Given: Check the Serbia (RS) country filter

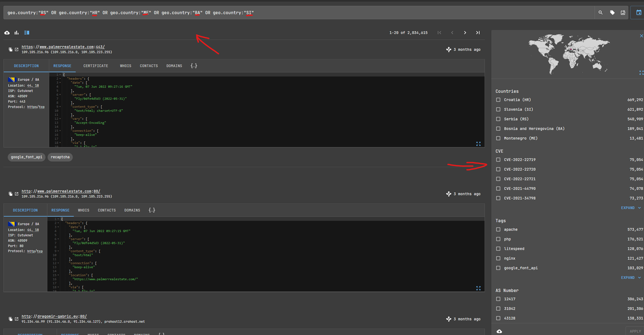Looking at the screenshot, I should click(498, 119).
